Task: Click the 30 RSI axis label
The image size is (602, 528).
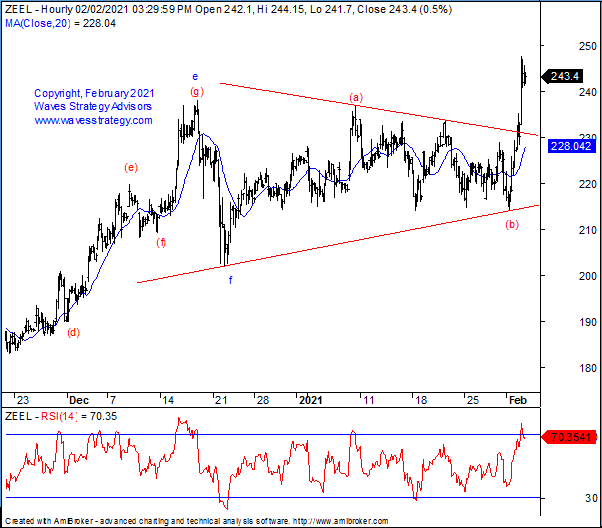Action: 591,498
